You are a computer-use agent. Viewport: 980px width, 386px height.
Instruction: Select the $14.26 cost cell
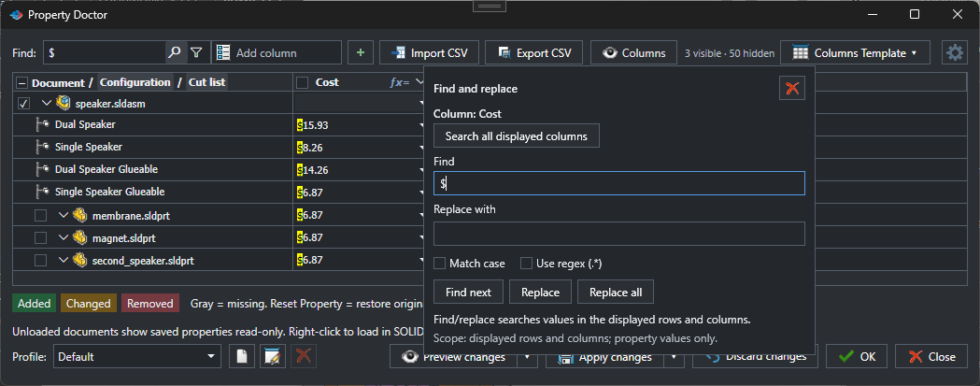click(x=358, y=169)
